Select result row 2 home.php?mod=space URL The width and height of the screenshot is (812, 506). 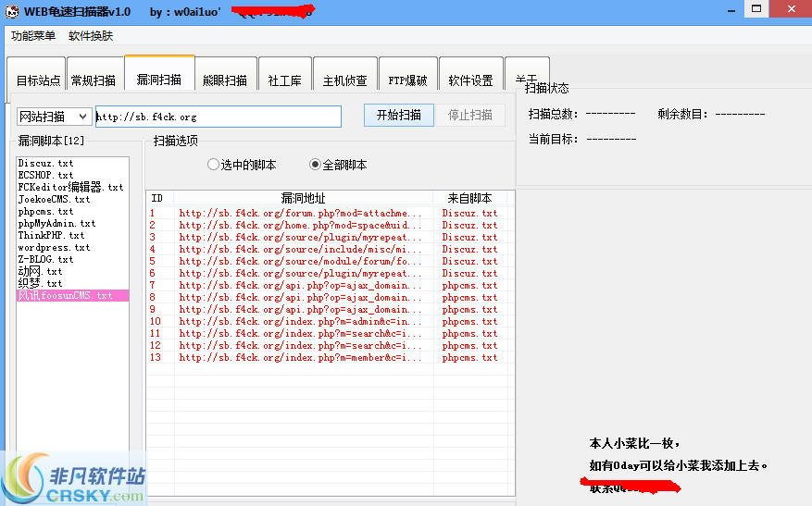300,225
